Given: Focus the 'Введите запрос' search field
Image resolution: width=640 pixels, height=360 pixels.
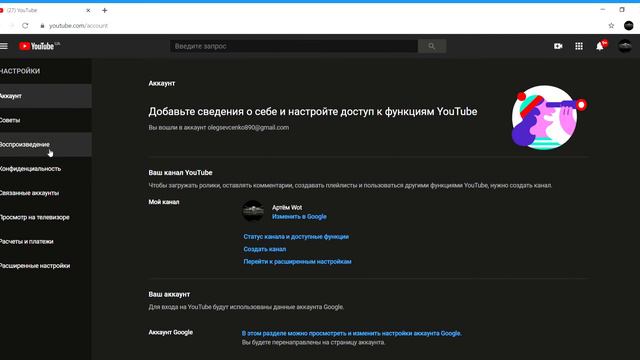Looking at the screenshot, I should pyautogui.click(x=294, y=46).
